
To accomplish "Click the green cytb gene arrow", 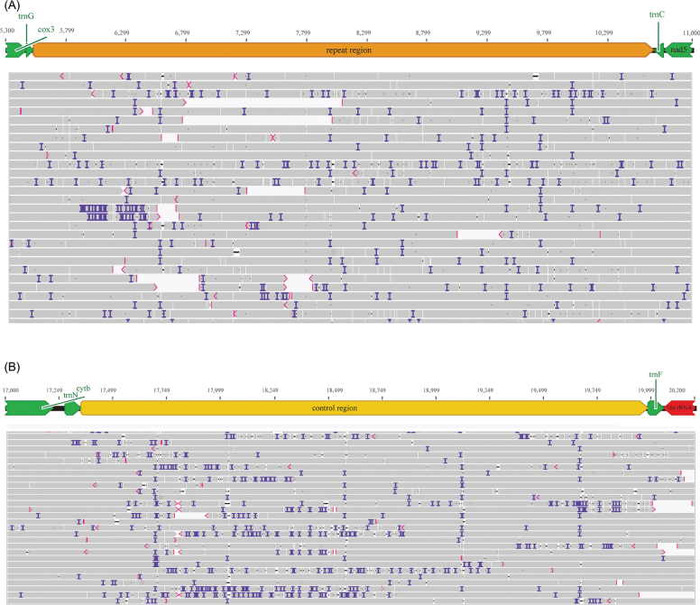I will coord(29,408).
